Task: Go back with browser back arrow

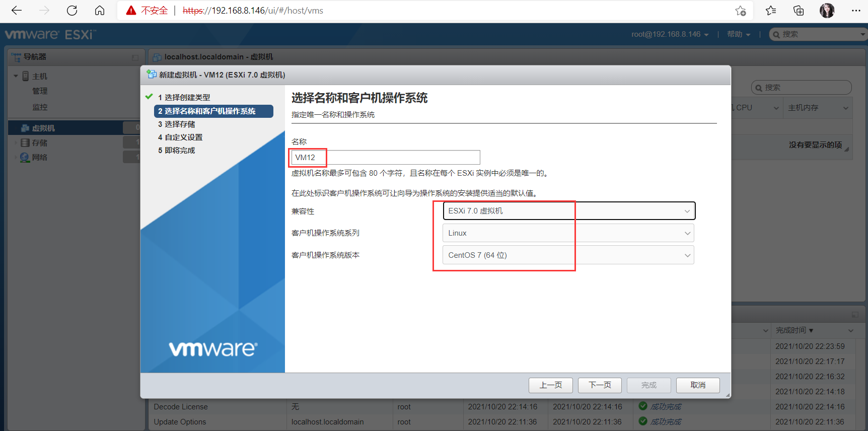Action: click(17, 11)
